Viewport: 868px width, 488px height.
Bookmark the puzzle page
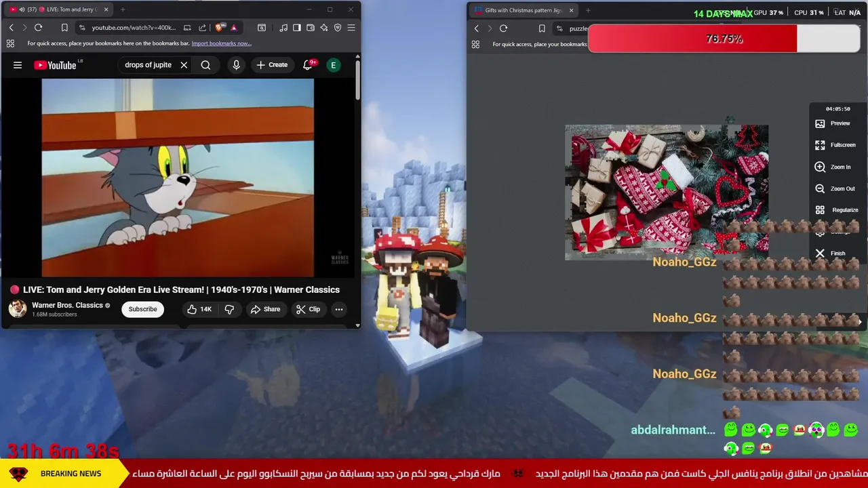point(542,28)
